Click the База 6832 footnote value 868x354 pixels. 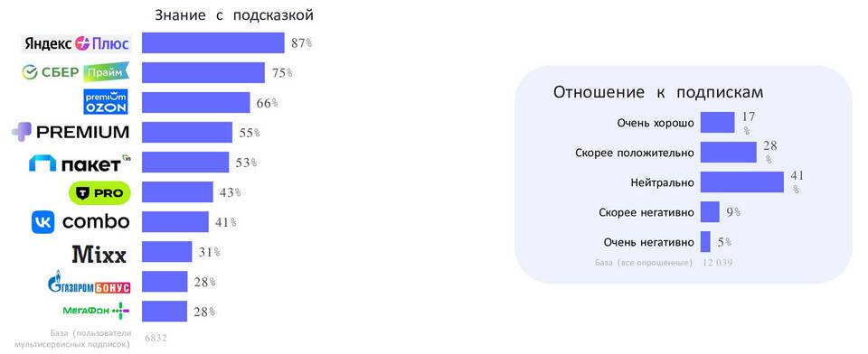point(156,338)
